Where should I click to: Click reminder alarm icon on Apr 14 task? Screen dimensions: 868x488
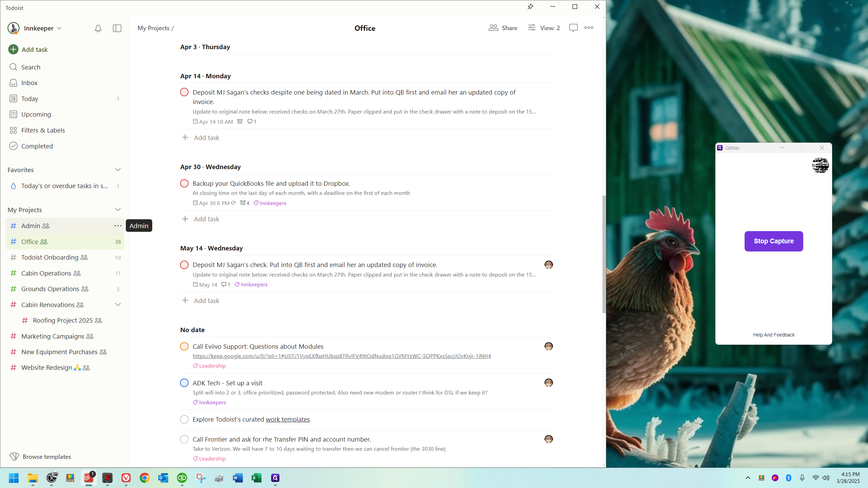coord(240,121)
